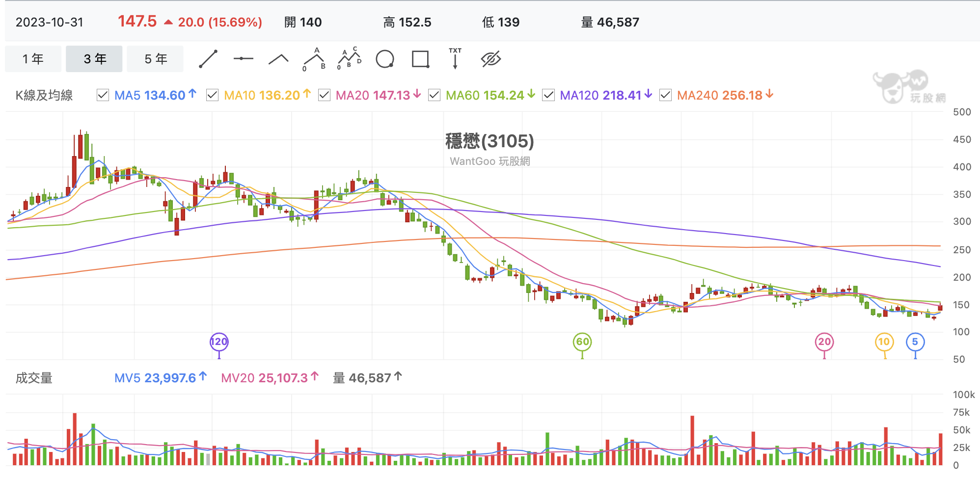Click the WantGoo 玩股網 subtitle
This screenshot has height=477, width=980.
(490, 161)
